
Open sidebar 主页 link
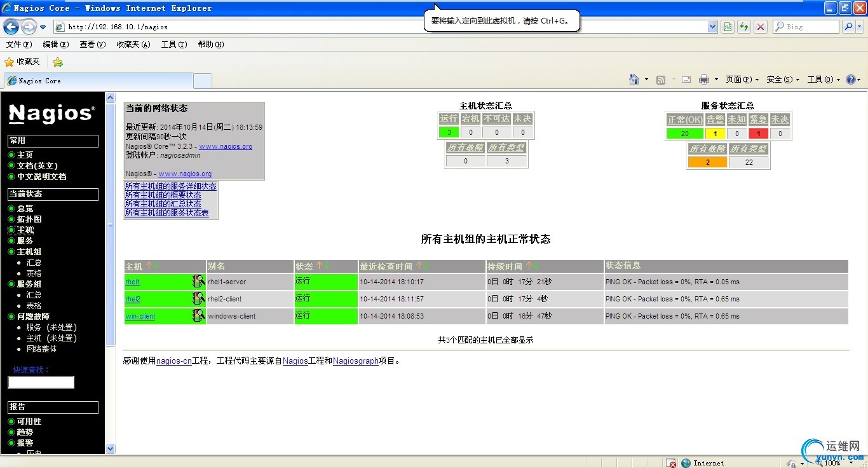click(x=25, y=155)
